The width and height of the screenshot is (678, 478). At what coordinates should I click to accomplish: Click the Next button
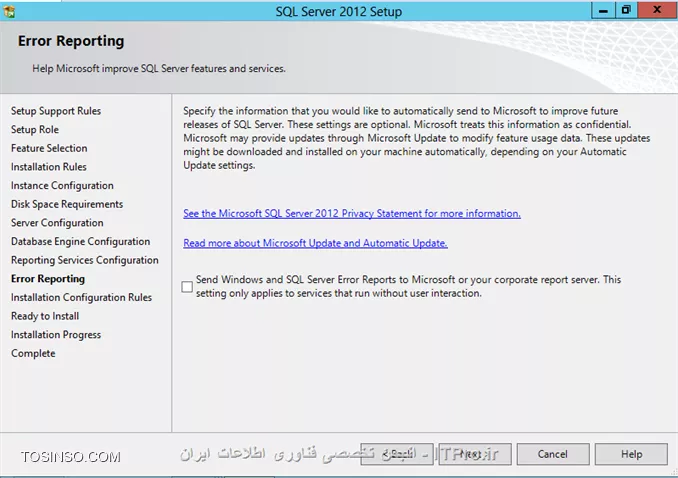pyautogui.click(x=475, y=454)
